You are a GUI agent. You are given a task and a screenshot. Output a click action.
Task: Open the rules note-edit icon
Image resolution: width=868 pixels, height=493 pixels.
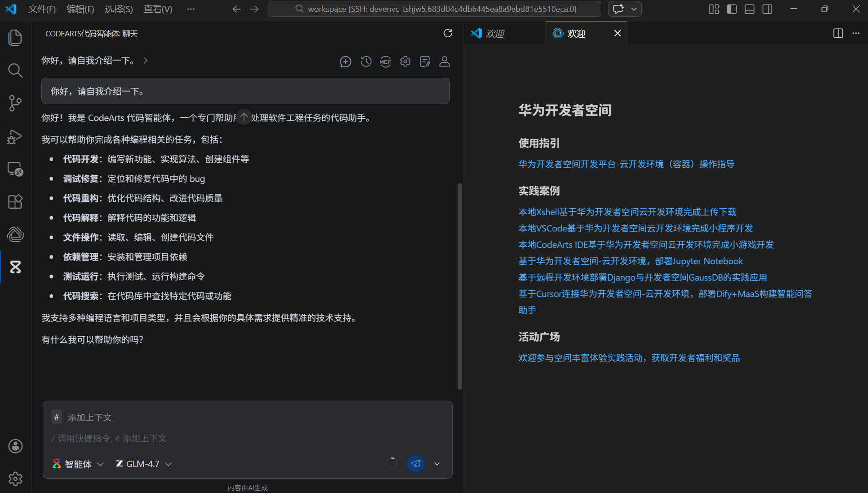425,61
